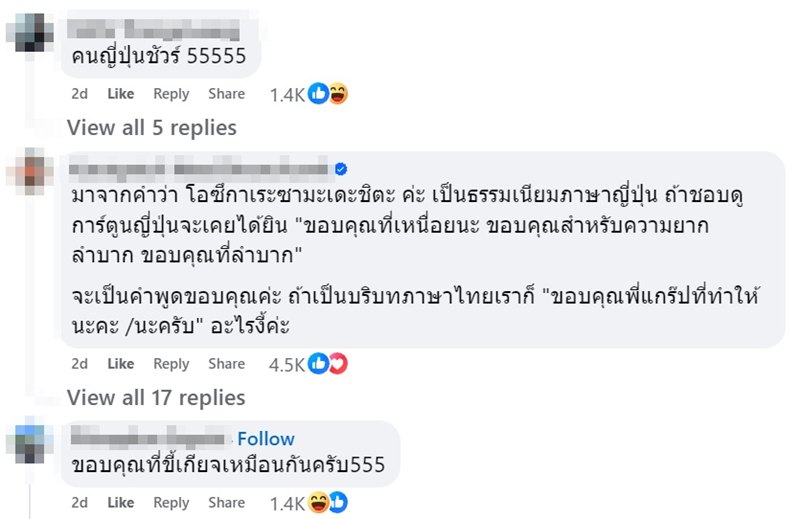This screenshot has width=800, height=519.
Task: Expand View all 5 replies
Action: coord(151,128)
